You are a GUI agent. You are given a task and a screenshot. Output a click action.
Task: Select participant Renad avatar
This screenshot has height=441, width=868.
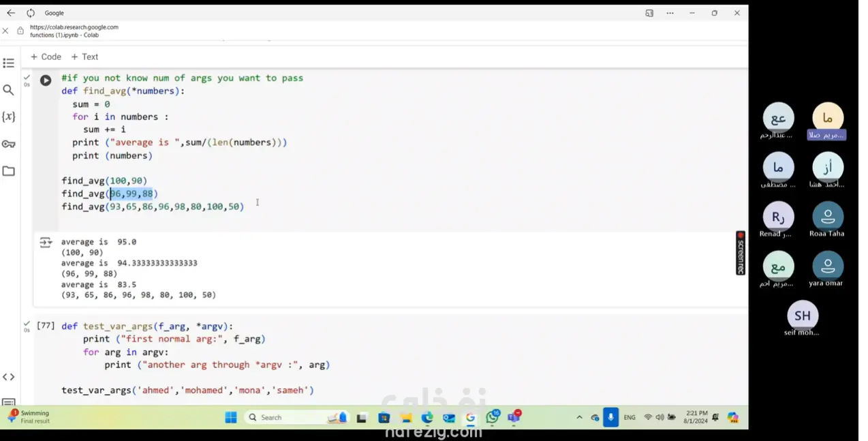click(x=778, y=217)
